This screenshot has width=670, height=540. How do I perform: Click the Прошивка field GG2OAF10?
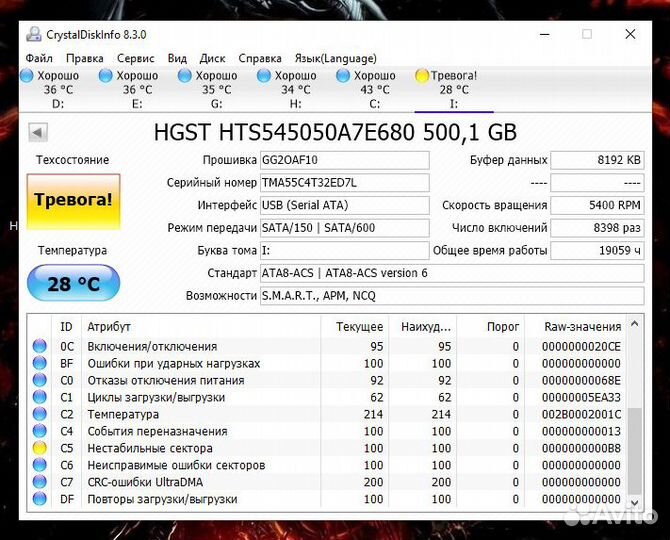point(345,160)
